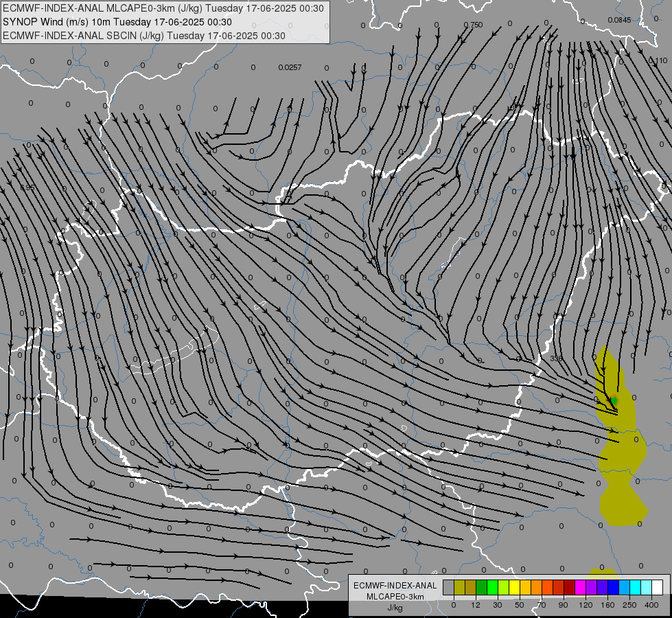Image resolution: width=672 pixels, height=618 pixels.
Task: Select the gray swatch in the legend
Action: click(x=449, y=587)
